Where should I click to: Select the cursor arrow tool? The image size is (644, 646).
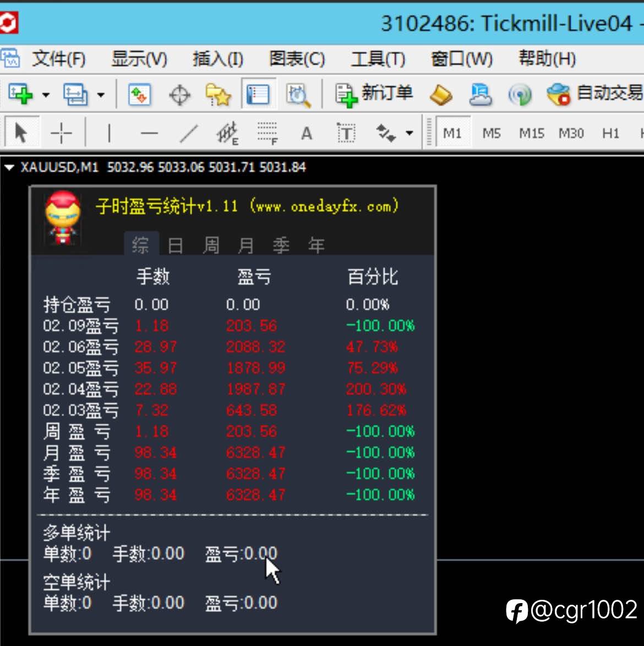point(21,133)
